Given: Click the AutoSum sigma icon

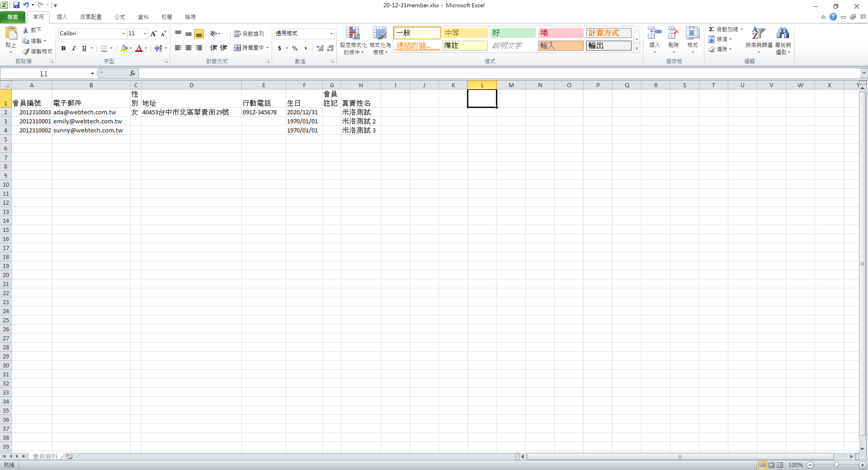Looking at the screenshot, I should [x=711, y=29].
